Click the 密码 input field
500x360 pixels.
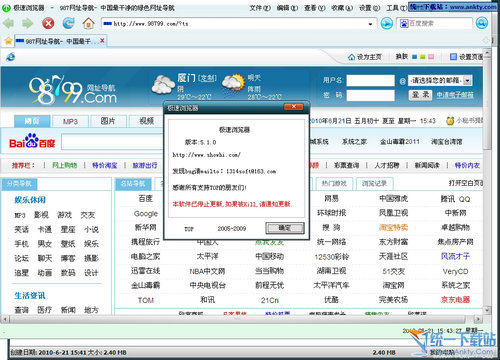(x=370, y=95)
